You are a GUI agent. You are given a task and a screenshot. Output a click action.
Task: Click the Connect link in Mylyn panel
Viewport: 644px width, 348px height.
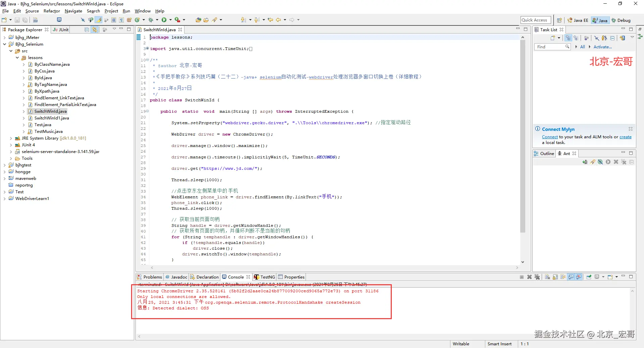(550, 137)
